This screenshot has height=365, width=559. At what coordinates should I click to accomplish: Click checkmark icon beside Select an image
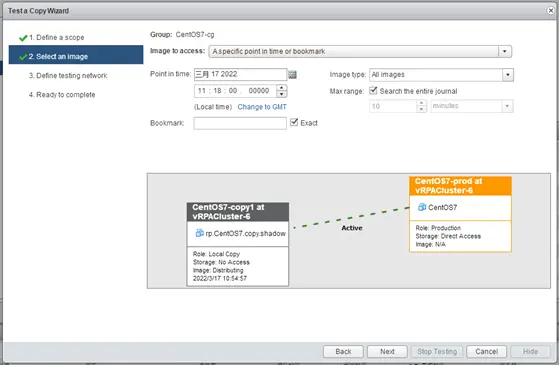[23, 57]
